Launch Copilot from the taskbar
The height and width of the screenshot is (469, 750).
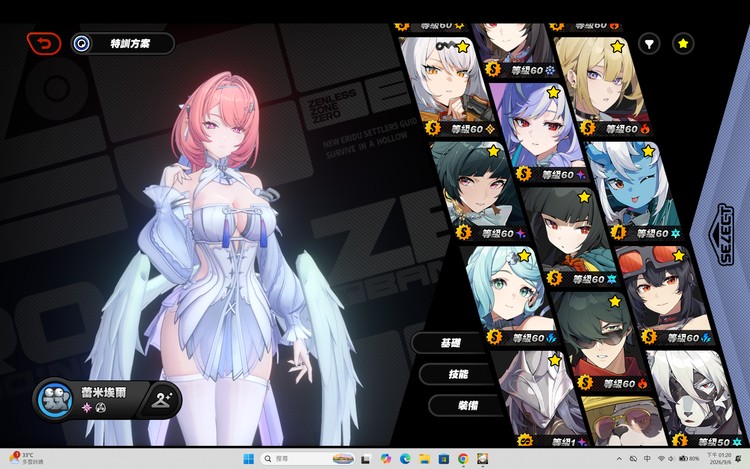point(386,459)
